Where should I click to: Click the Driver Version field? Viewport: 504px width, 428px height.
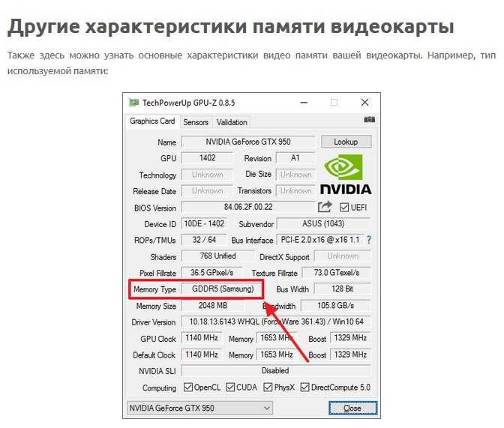point(276,322)
